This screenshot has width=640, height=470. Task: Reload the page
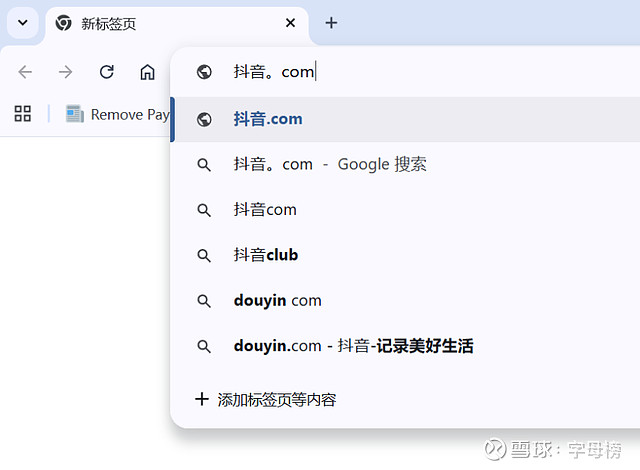click(107, 72)
